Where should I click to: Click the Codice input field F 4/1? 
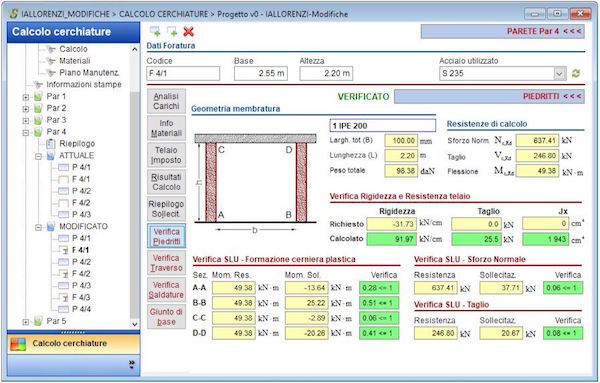(x=183, y=73)
